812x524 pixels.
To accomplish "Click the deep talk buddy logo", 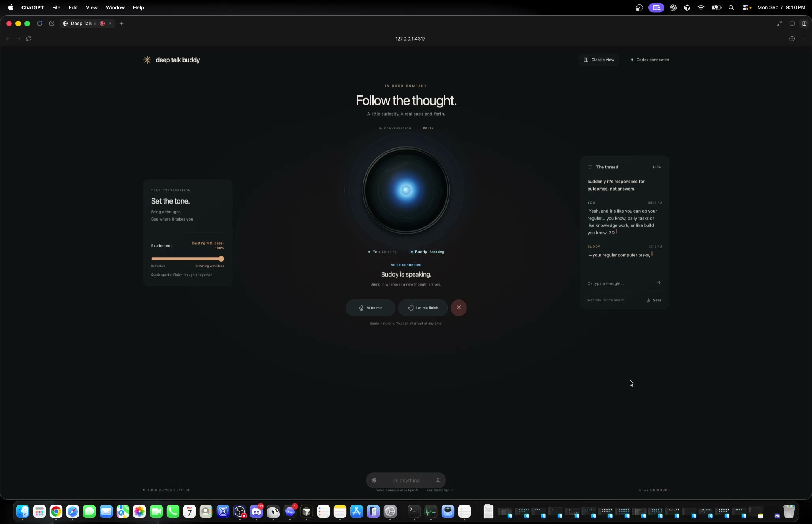I will pos(171,60).
